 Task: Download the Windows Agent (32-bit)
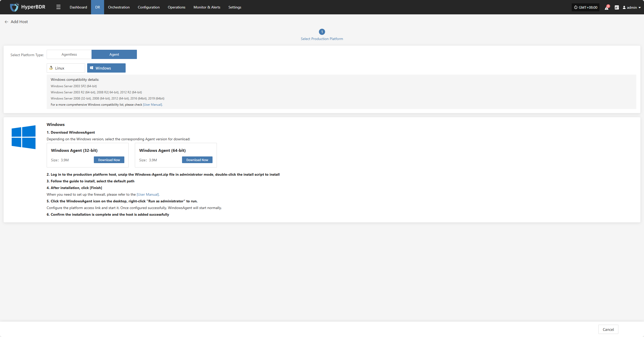point(109,160)
